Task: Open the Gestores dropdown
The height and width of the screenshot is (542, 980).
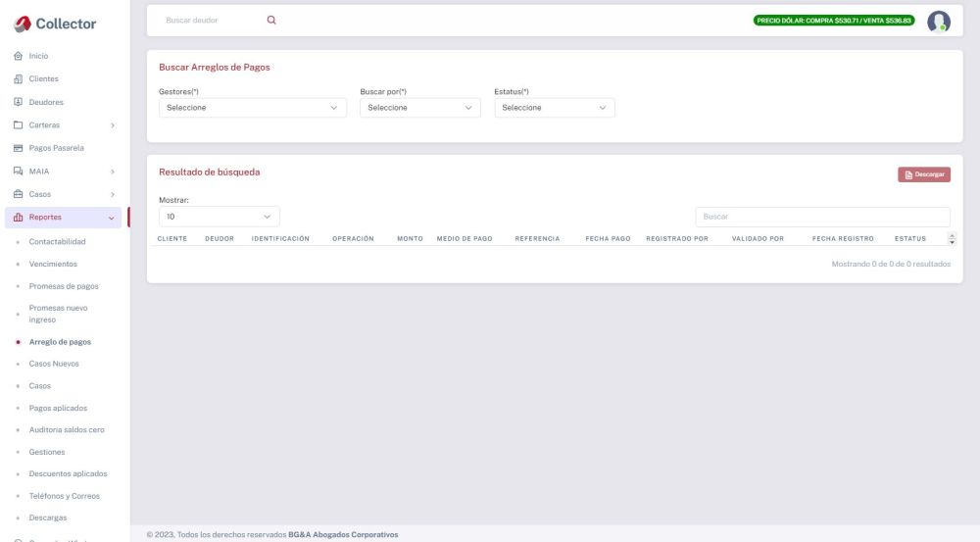Action: (x=253, y=108)
